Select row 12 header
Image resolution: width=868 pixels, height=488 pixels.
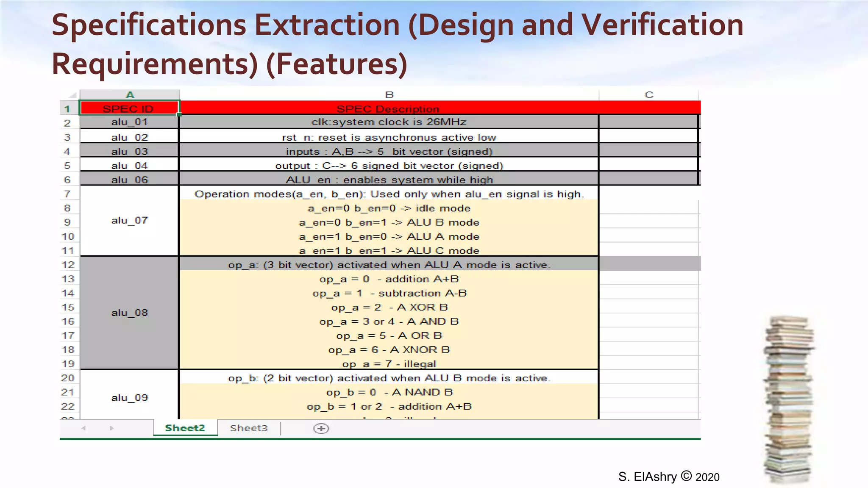[68, 265]
